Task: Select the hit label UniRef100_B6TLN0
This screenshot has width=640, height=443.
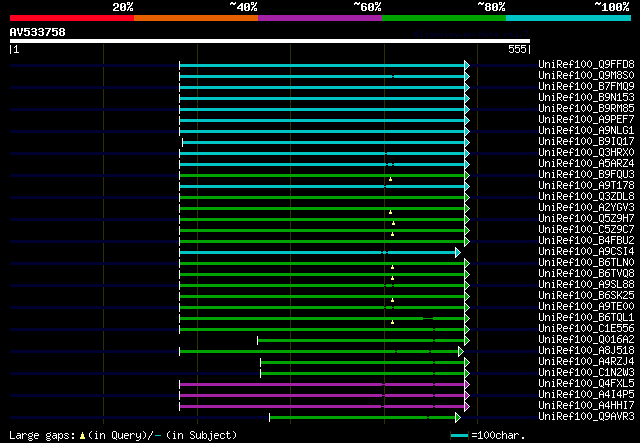Action: [586, 263]
